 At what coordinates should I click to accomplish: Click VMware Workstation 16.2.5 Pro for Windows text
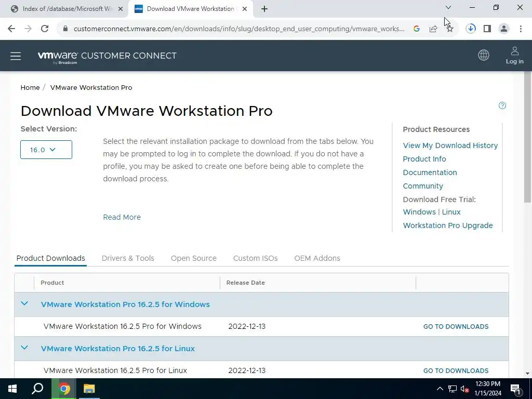click(123, 326)
